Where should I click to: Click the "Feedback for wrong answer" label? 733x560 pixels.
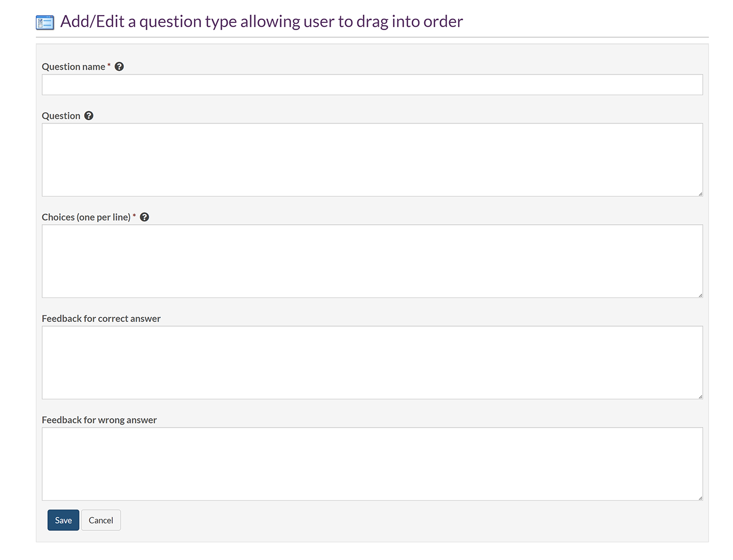point(99,420)
